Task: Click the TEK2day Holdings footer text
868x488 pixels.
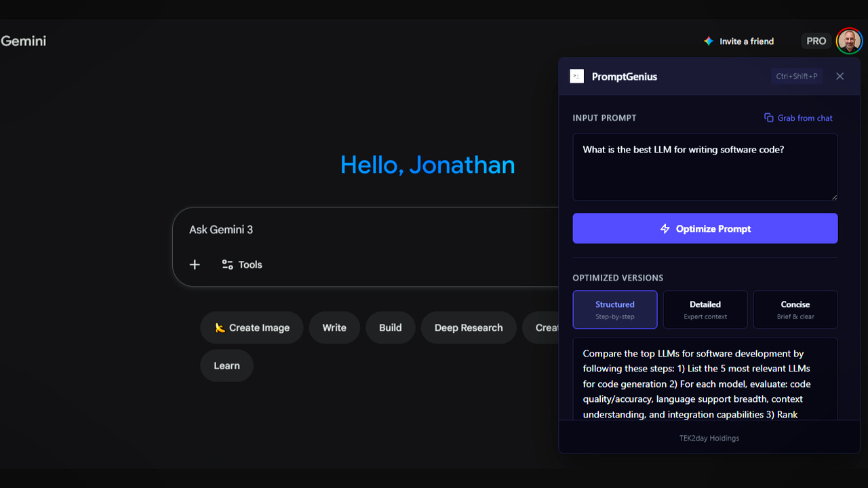Action: (x=709, y=438)
